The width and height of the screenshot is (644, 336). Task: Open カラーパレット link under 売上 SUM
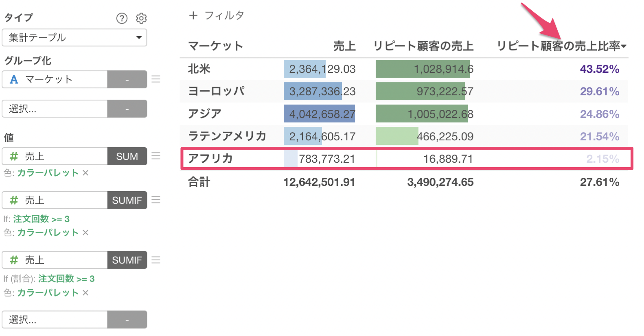click(48, 173)
